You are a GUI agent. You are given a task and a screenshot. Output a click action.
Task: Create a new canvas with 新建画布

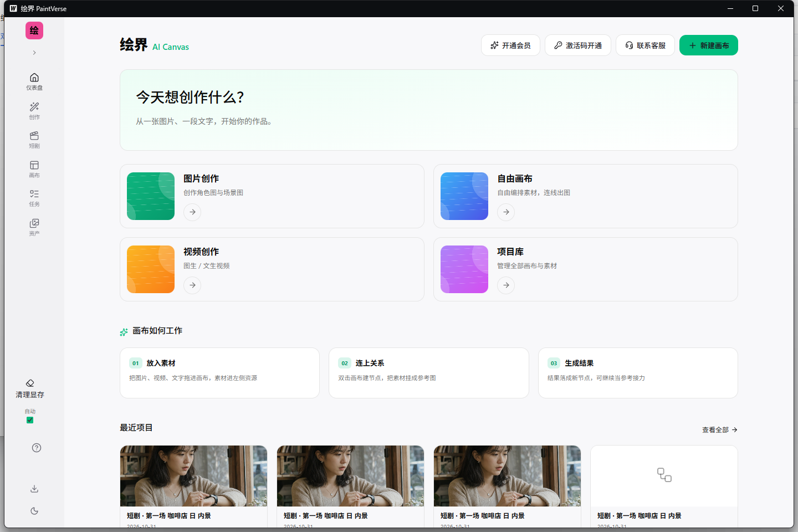click(709, 45)
